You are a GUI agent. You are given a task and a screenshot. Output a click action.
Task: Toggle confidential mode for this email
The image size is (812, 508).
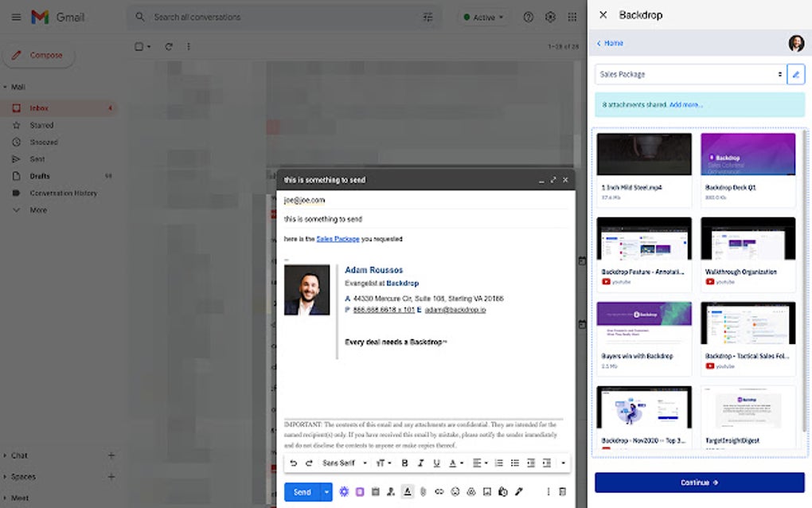coord(502,491)
